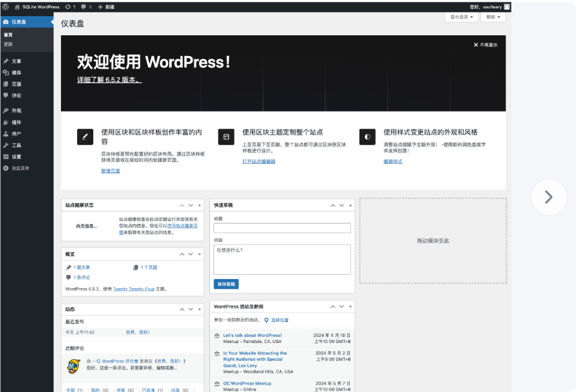Image resolution: width=576 pixels, height=392 pixels.
Task: Open Let's talk about WordPress! event
Action: (x=252, y=335)
